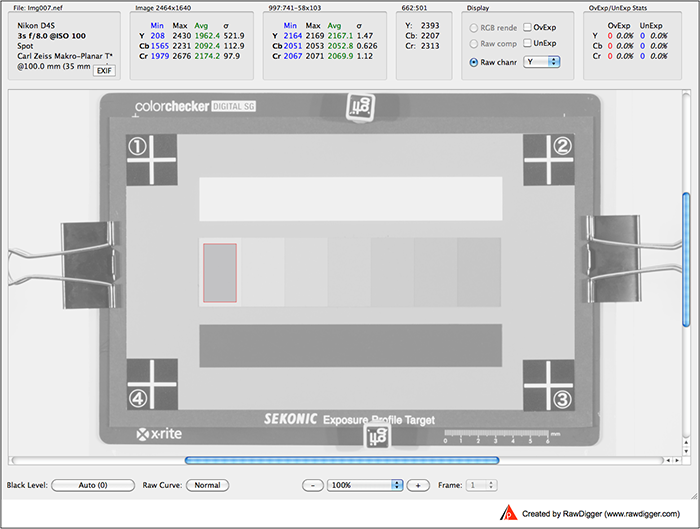Image resolution: width=700 pixels, height=529 pixels.
Task: Click the File: Img007.nef label
Action: 38,8
